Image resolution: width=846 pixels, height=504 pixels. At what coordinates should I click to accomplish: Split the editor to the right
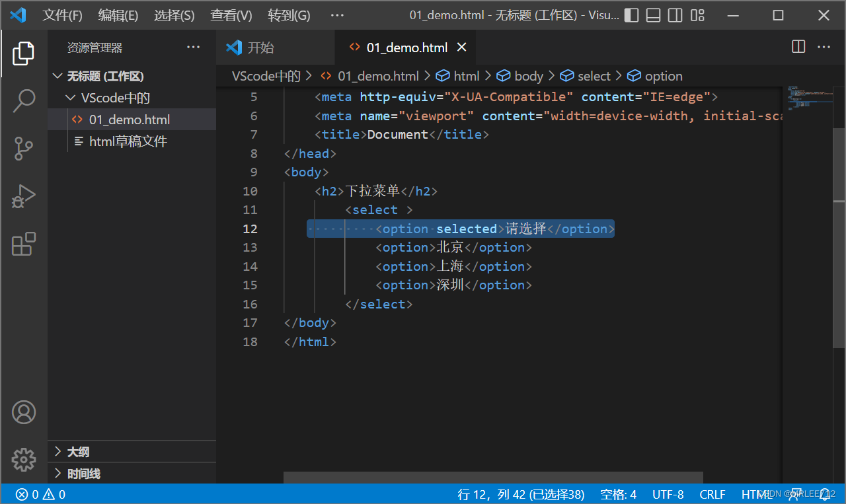click(x=798, y=47)
